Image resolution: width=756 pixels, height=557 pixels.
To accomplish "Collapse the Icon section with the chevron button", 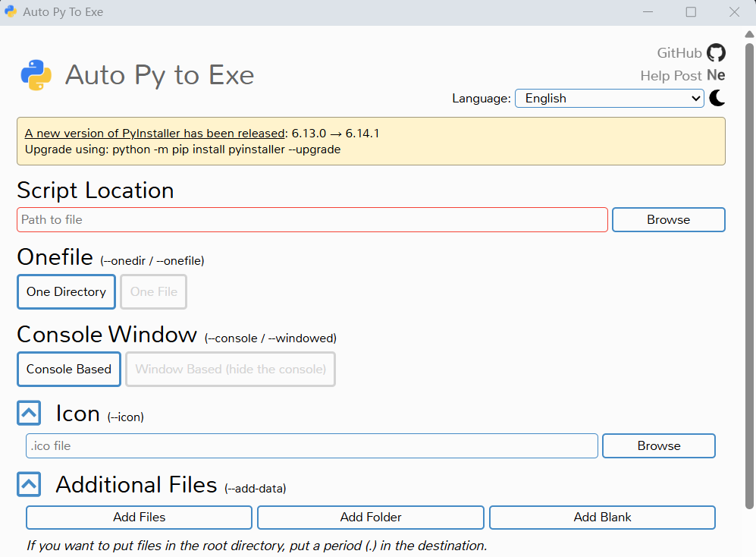I will pyautogui.click(x=29, y=413).
